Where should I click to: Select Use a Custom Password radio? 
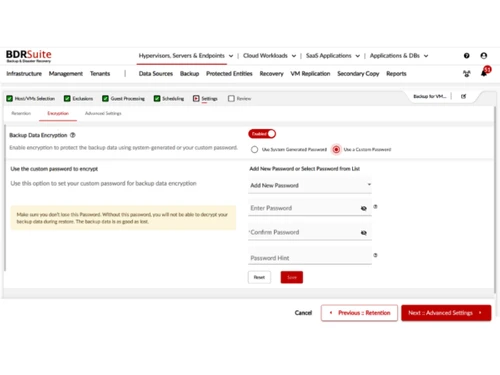coord(336,149)
